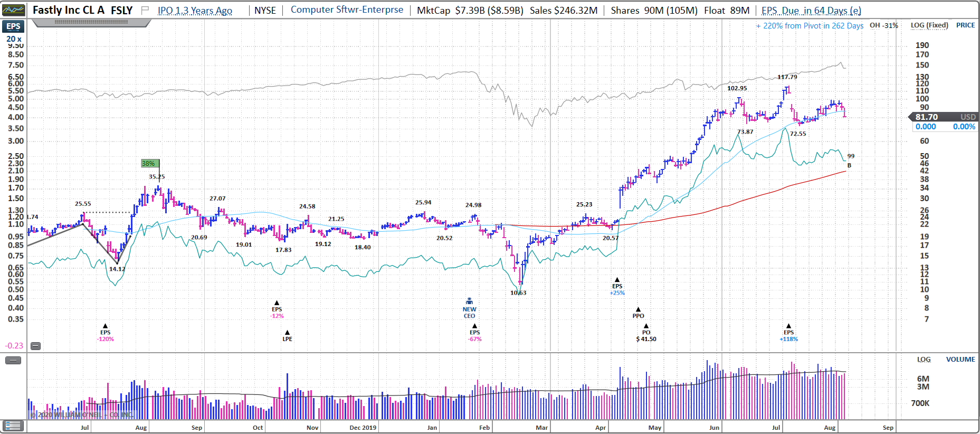Screen dimensions: 980x434
Task: Collapse the volume panel with minus button
Action: pyautogui.click(x=13, y=360)
